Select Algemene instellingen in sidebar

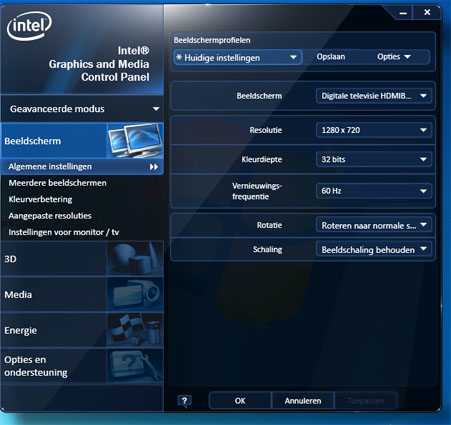(x=82, y=167)
